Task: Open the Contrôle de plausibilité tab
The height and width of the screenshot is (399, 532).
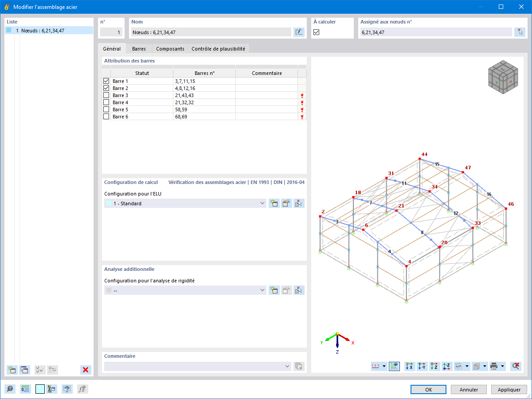Action: [218, 49]
